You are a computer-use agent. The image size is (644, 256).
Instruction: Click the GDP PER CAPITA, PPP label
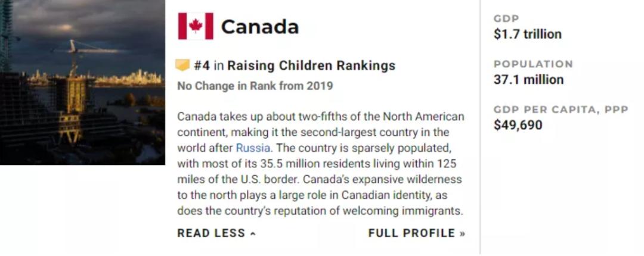click(561, 110)
